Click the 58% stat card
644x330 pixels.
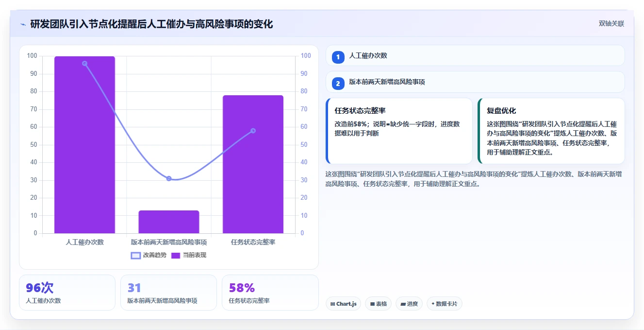(x=270, y=293)
